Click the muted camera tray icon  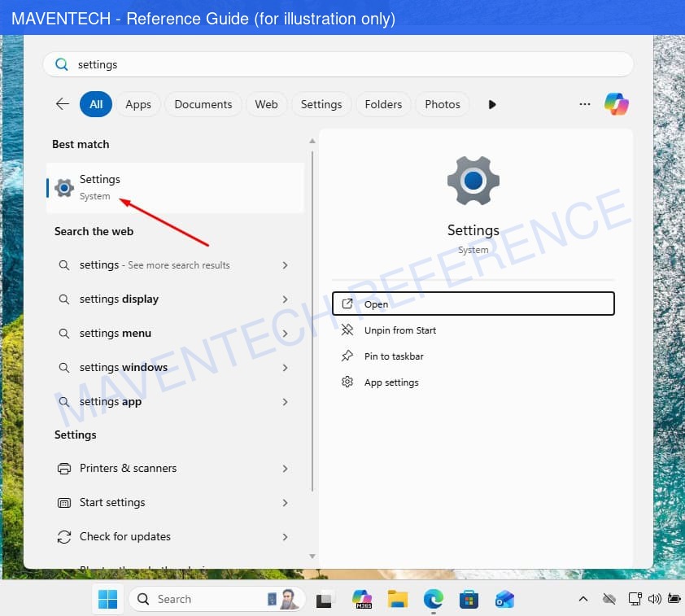pos(609,599)
